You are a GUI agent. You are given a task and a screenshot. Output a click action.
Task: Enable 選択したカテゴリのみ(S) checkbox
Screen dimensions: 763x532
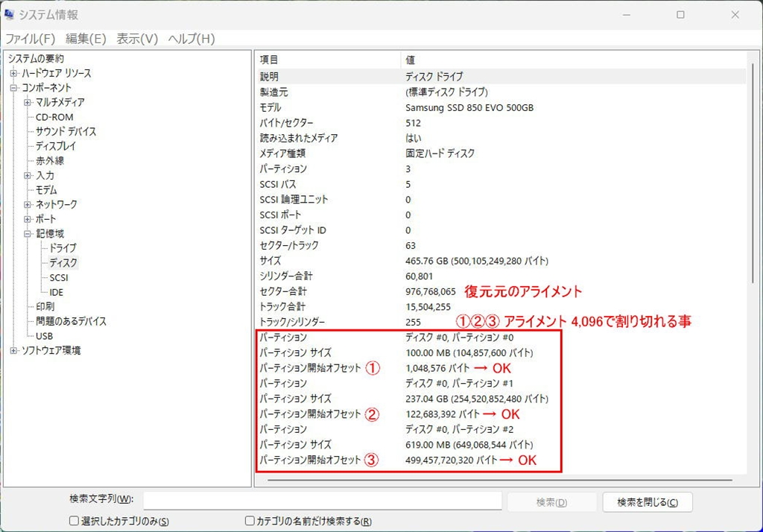(x=74, y=521)
